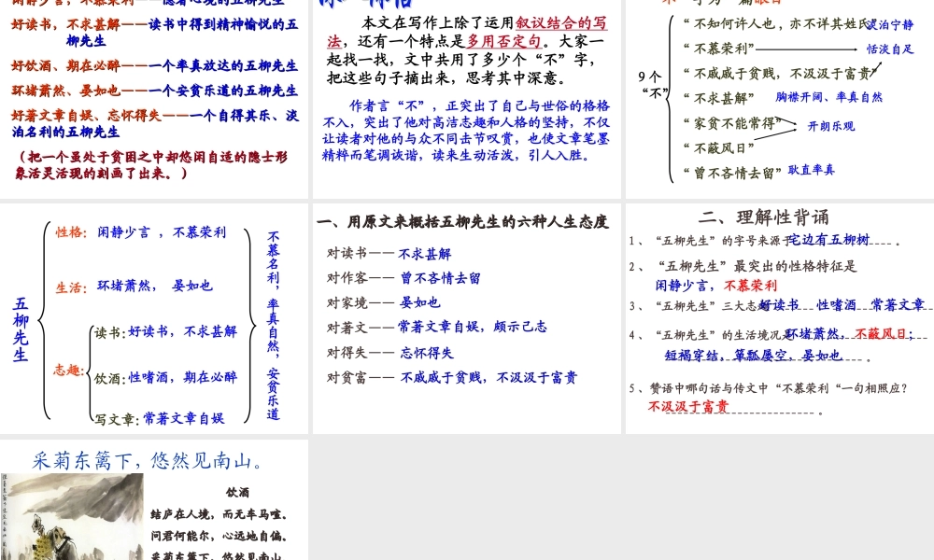This screenshot has width=934, height=560.
Task: Click the annotation 耿直率真
Action: point(812,170)
